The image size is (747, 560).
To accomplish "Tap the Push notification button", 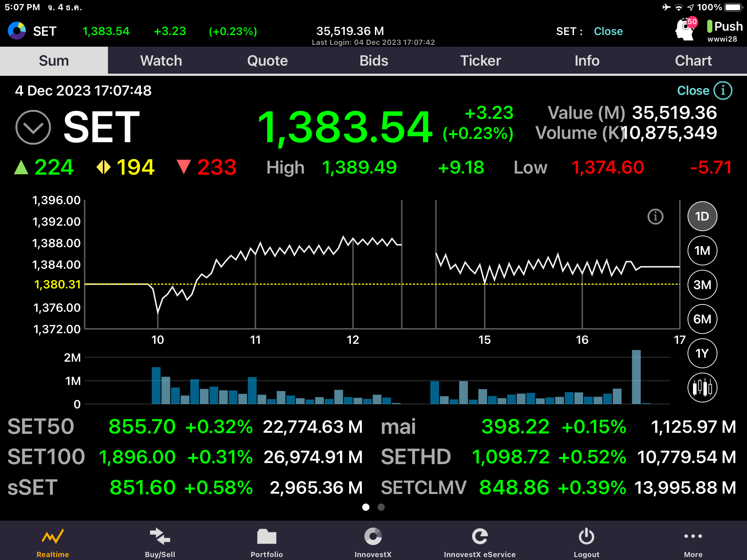I will (x=724, y=27).
